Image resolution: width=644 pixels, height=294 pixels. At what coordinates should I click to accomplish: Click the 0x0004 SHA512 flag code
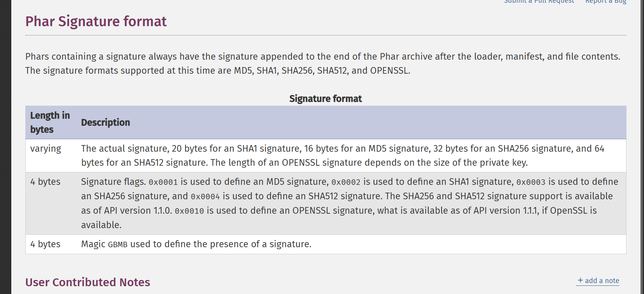pos(205,197)
